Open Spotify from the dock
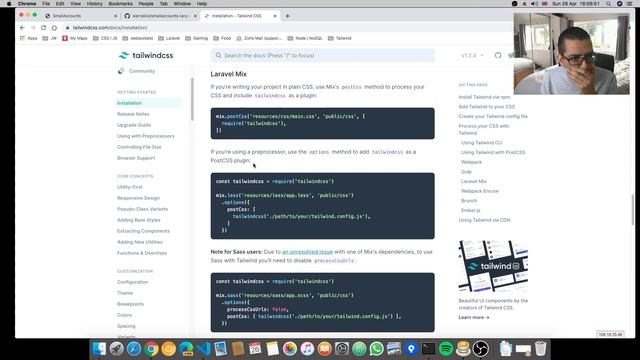Viewport: 640px width, 360px height. (446, 349)
